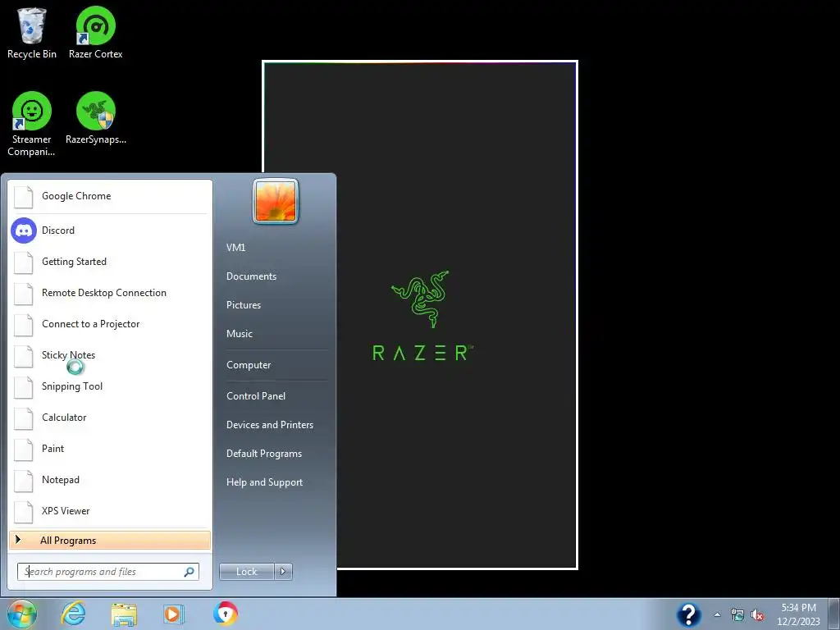
Task: Click the Discord icon in Start menu
Action: [x=24, y=231]
